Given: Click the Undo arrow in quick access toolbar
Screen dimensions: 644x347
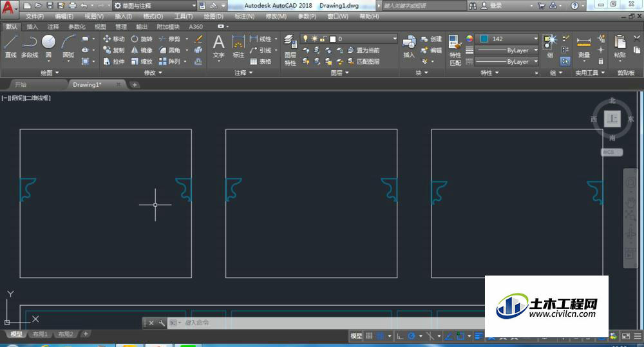Looking at the screenshot, I should (x=84, y=5).
